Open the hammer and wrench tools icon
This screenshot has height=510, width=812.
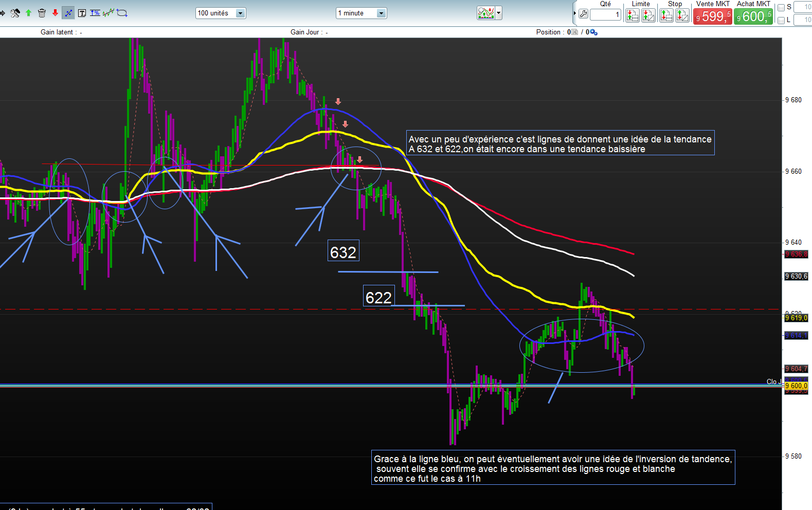click(x=15, y=13)
